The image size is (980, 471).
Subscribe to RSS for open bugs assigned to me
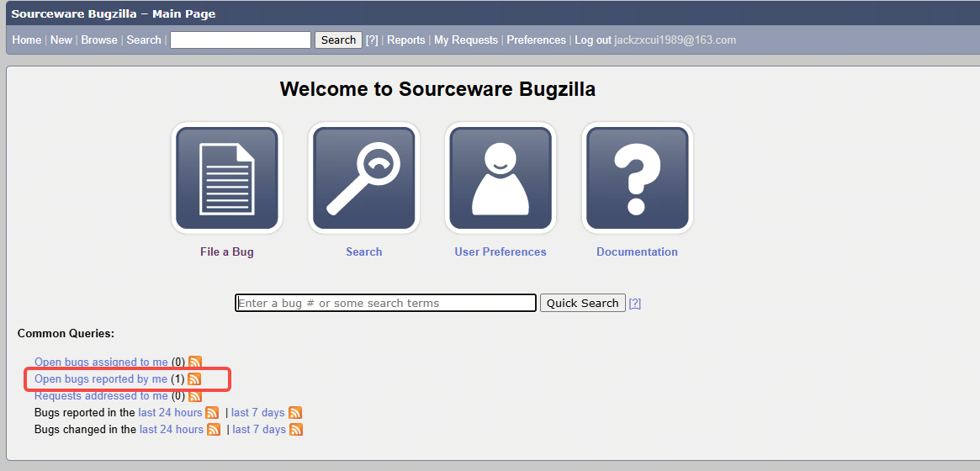(x=196, y=362)
